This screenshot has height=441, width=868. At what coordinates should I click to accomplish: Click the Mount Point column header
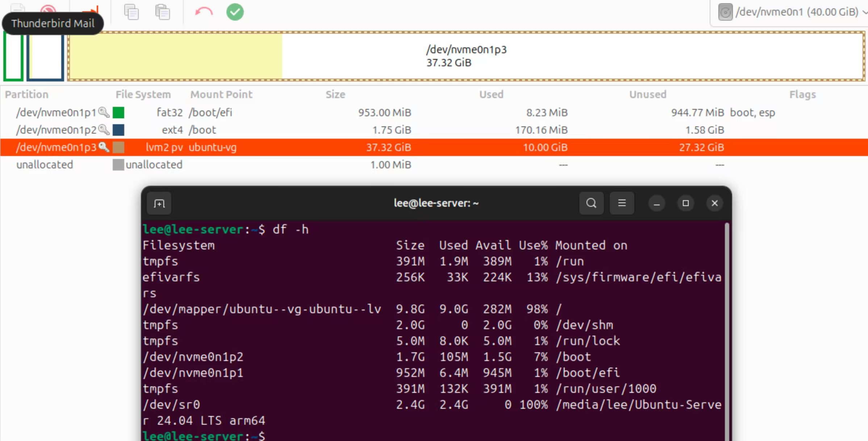click(x=221, y=94)
